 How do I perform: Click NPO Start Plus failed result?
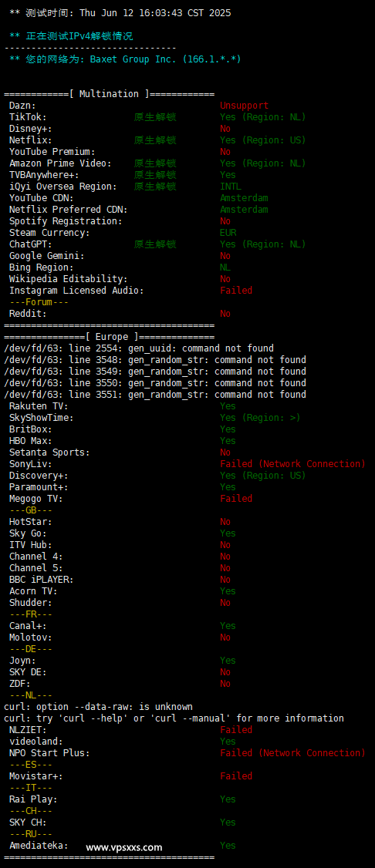293,753
